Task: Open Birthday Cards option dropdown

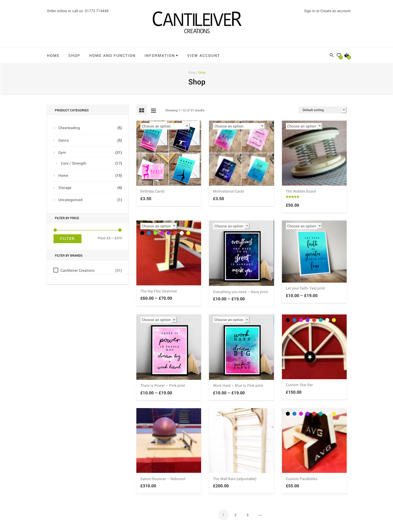Action: click(x=165, y=126)
